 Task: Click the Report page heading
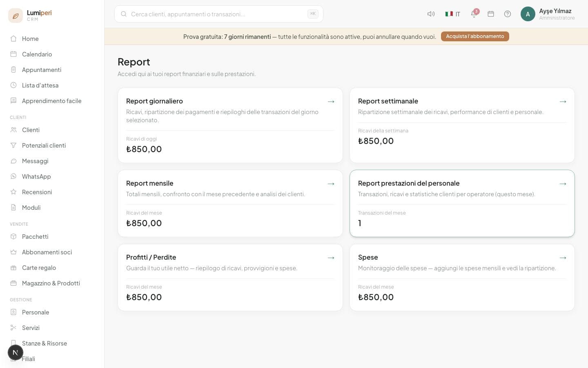(x=134, y=62)
